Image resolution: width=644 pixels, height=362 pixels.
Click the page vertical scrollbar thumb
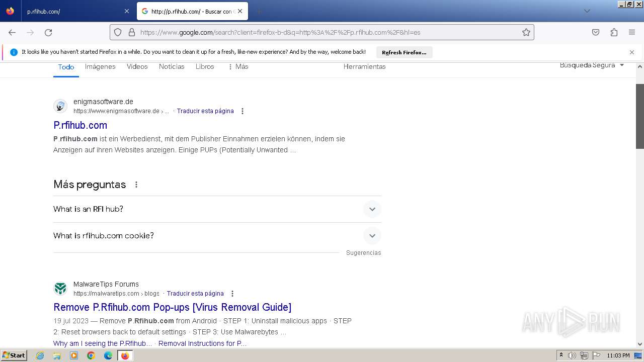640,116
